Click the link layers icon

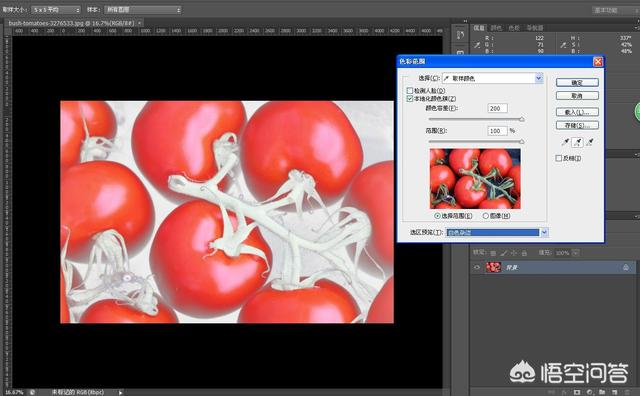click(552, 392)
